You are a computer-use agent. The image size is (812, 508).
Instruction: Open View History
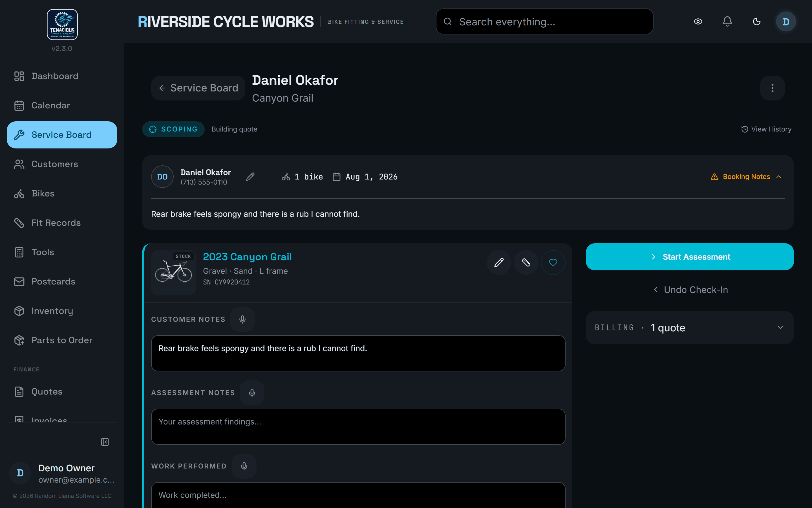[x=766, y=129]
